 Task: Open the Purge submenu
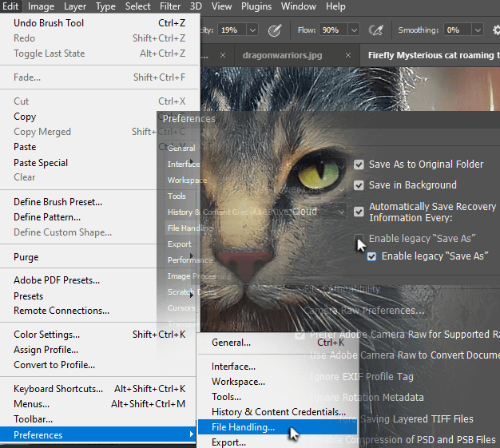tap(100, 257)
